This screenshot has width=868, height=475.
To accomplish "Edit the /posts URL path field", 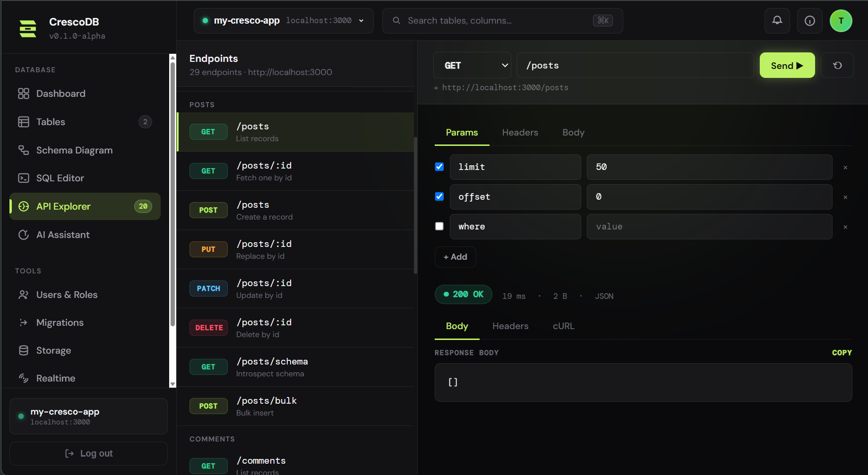I will tap(635, 65).
